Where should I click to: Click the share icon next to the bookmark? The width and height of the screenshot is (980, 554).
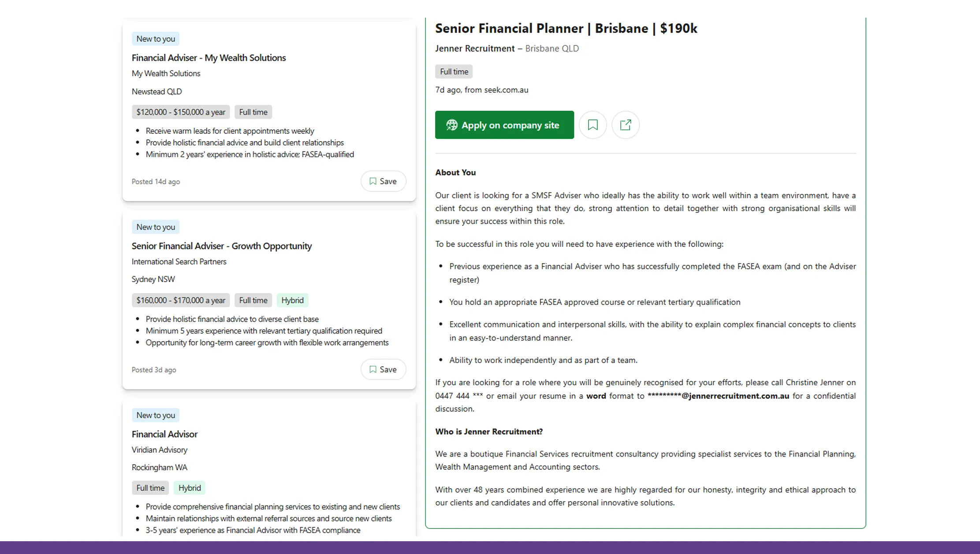coord(625,125)
